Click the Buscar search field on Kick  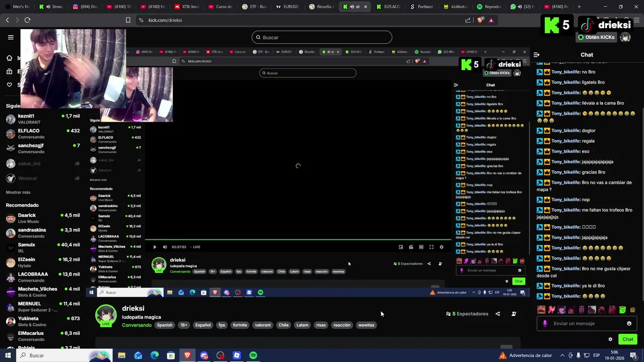[x=322, y=37]
